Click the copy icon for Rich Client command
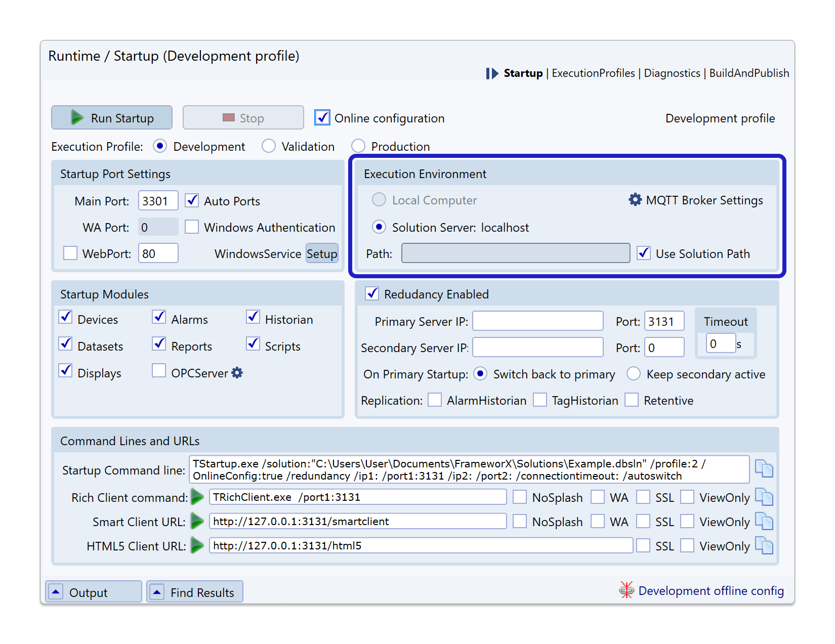 pyautogui.click(x=764, y=497)
